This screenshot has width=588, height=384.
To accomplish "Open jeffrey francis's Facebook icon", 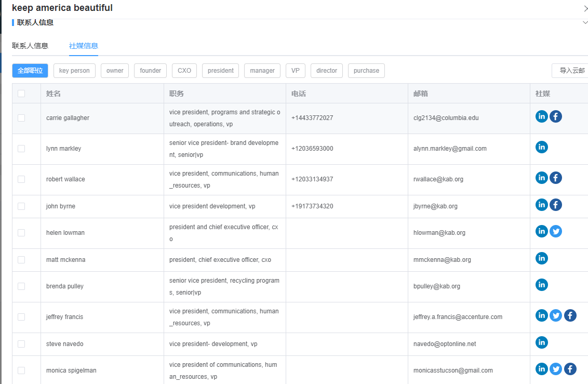I will point(570,315).
